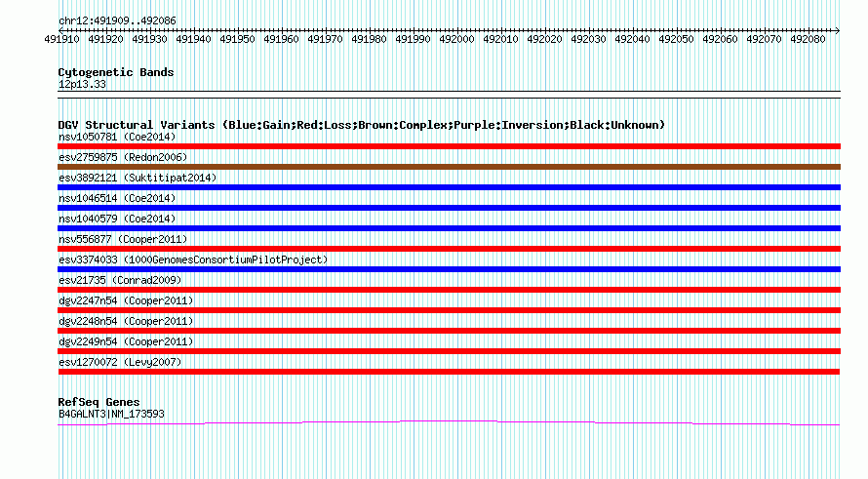Open the nsv556877 (Cooper2011) variant label
Viewport: 868px width, 479px height.
[123, 239]
